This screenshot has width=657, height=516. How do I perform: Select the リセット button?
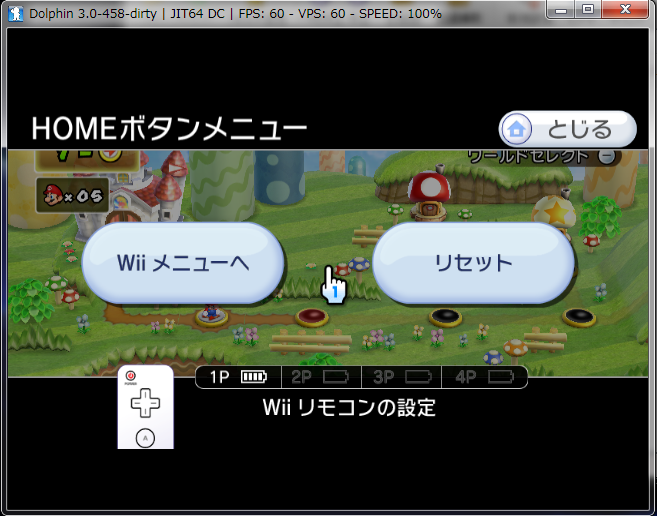coord(473,263)
